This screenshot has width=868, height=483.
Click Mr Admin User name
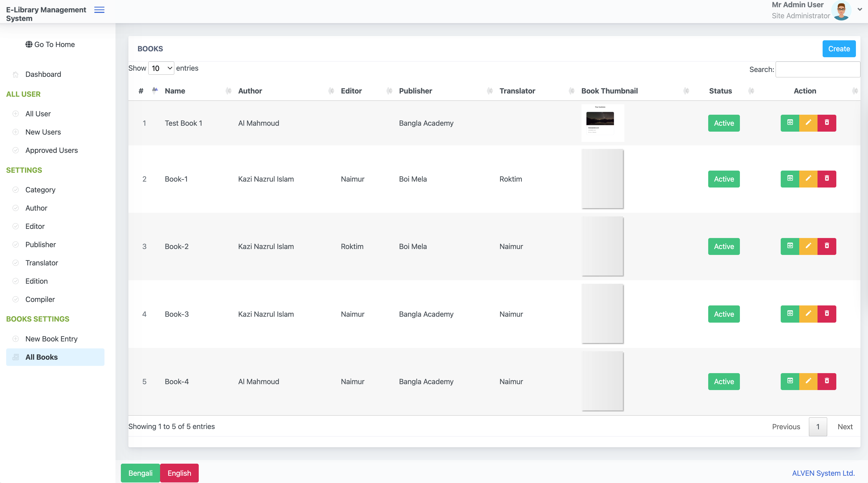798,5
